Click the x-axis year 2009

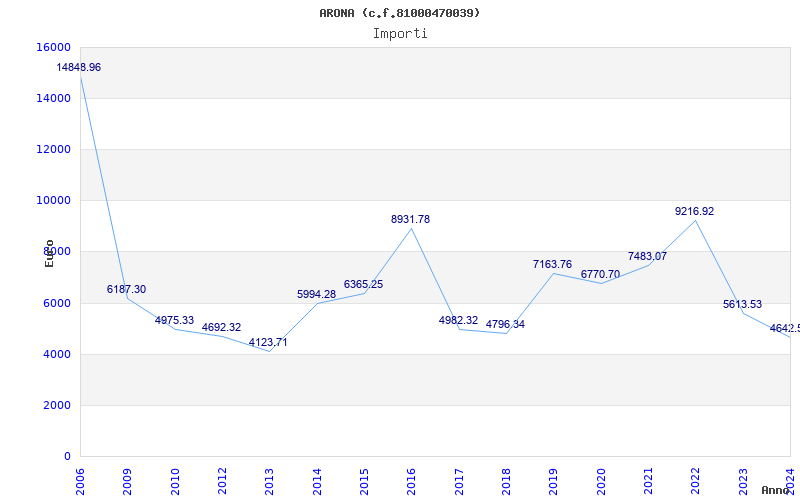pyautogui.click(x=127, y=482)
